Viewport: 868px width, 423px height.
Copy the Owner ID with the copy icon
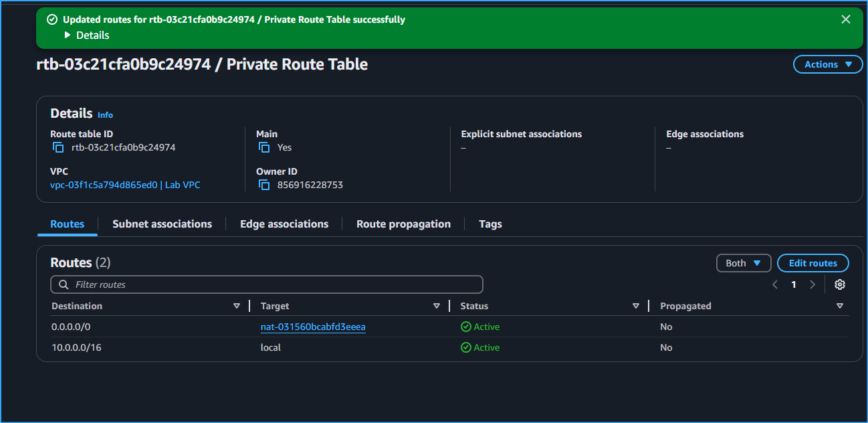pyautogui.click(x=265, y=184)
